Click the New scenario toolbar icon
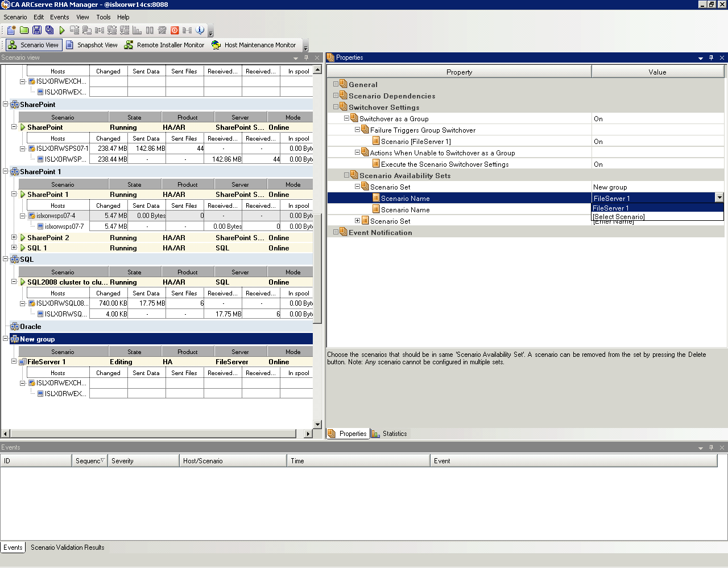The width and height of the screenshot is (728, 568). click(11, 30)
